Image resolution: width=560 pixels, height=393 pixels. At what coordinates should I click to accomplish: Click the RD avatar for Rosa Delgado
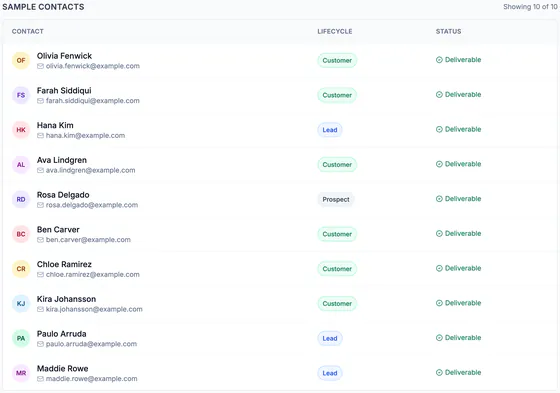click(21, 199)
